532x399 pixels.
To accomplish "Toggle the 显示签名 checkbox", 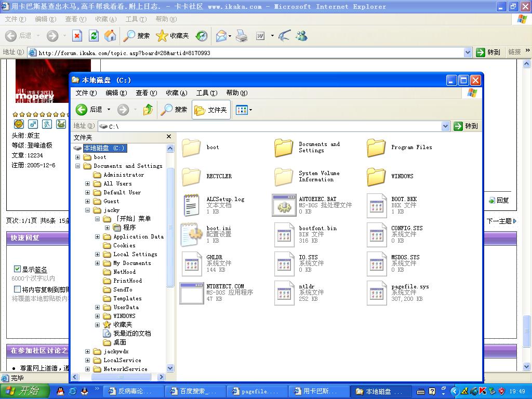I will 18,269.
